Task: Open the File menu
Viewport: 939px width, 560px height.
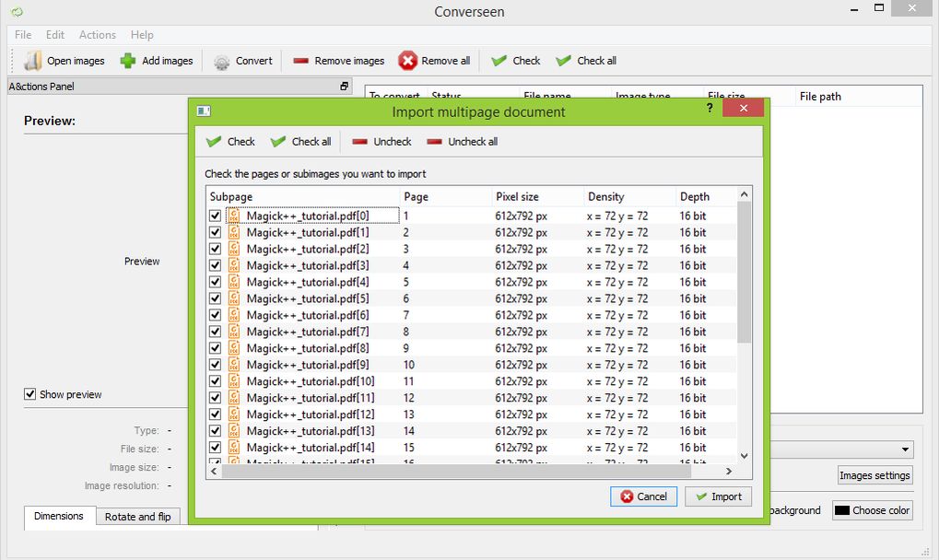Action: click(23, 35)
